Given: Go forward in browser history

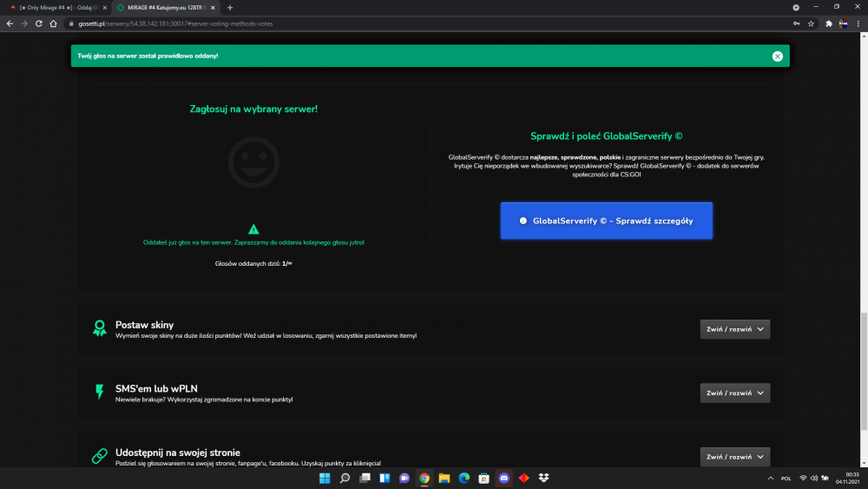Looking at the screenshot, I should coord(24,23).
